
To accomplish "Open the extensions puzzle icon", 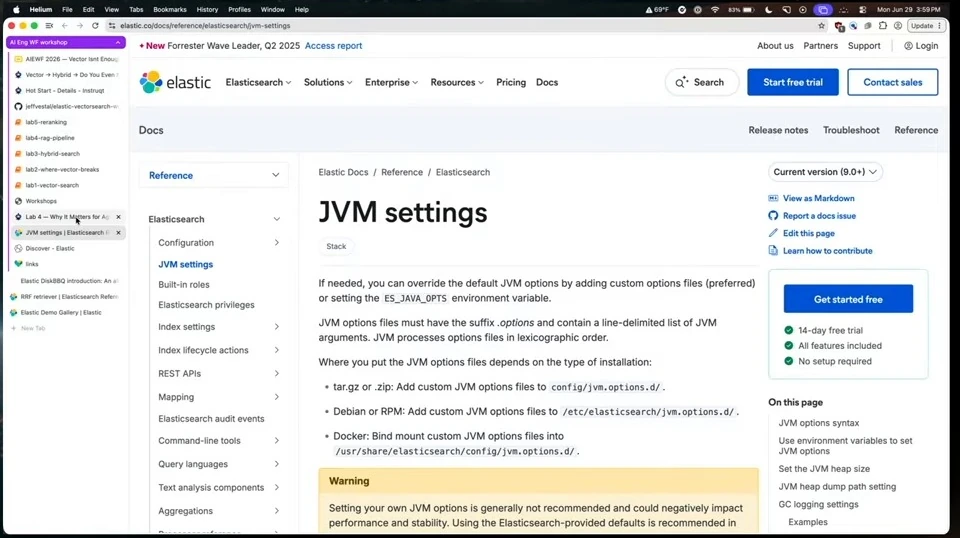I will tap(883, 26).
